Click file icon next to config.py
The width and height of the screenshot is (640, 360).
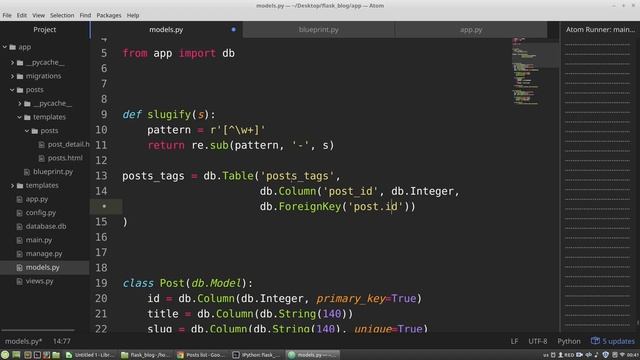[19, 213]
